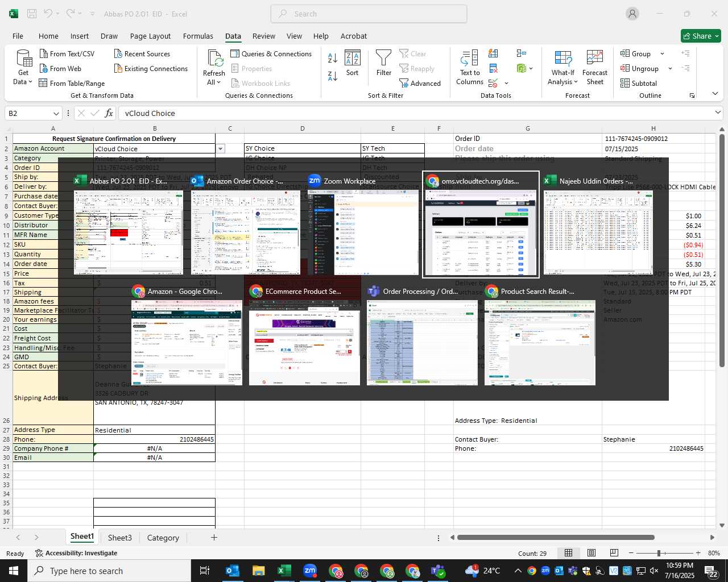Screen dimensions: 728x582
Task: Open the Page Layout ribbon tab
Action: click(x=150, y=36)
